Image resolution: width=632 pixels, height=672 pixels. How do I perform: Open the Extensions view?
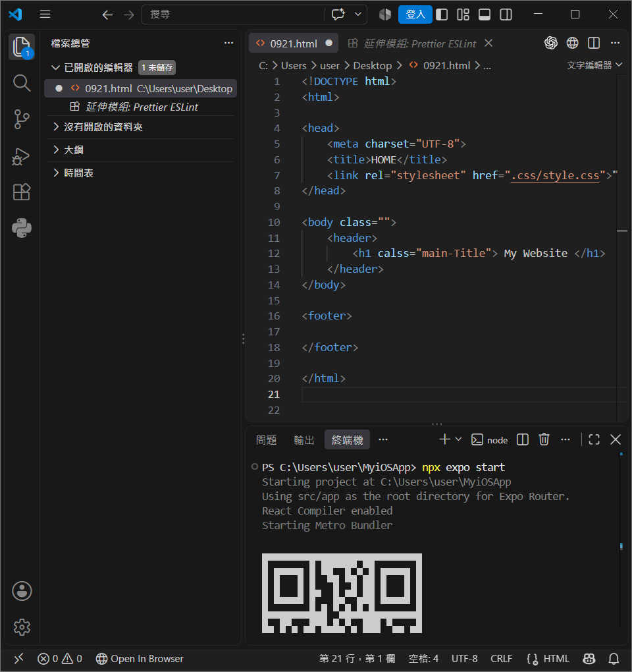(22, 192)
